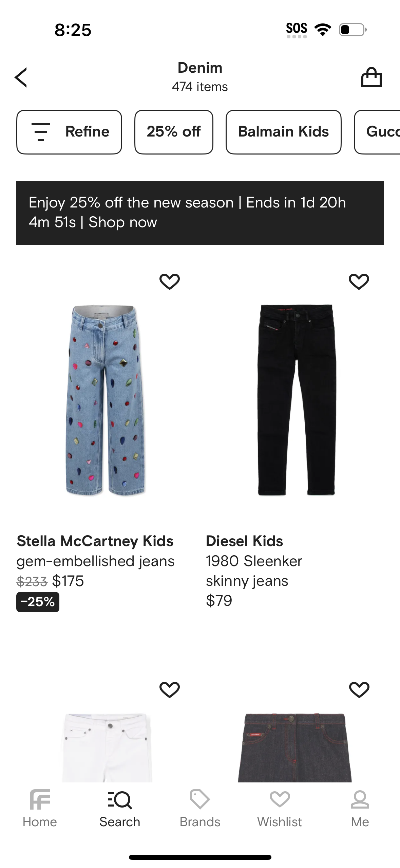Open the Brands tab
The image size is (400, 868).
point(200,808)
